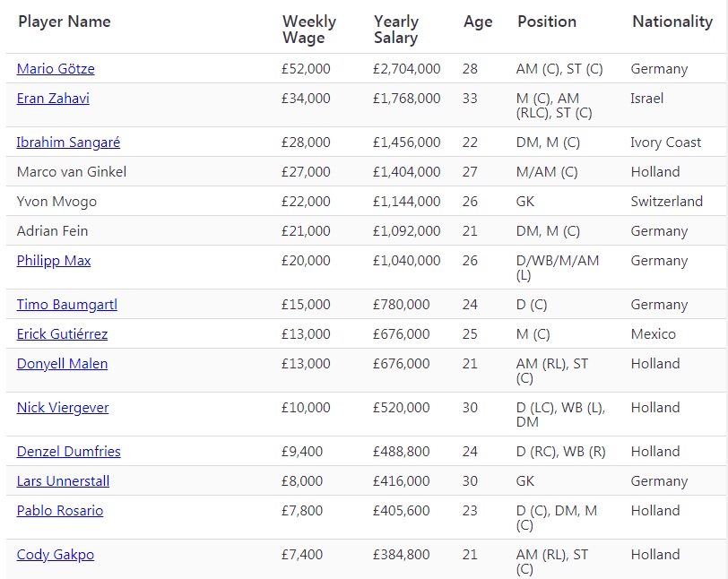Open Donyell Malen's profile link
The image size is (728, 579).
pos(62,364)
